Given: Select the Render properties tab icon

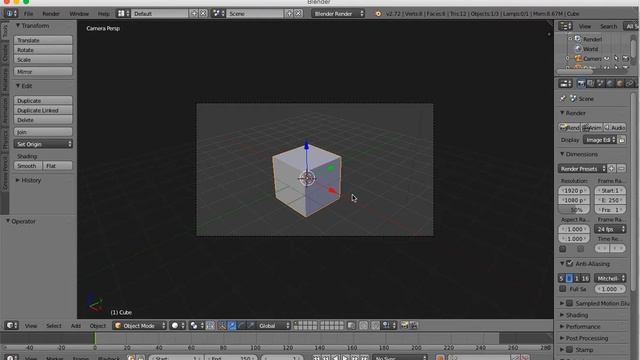Looking at the screenshot, I should tap(581, 83).
